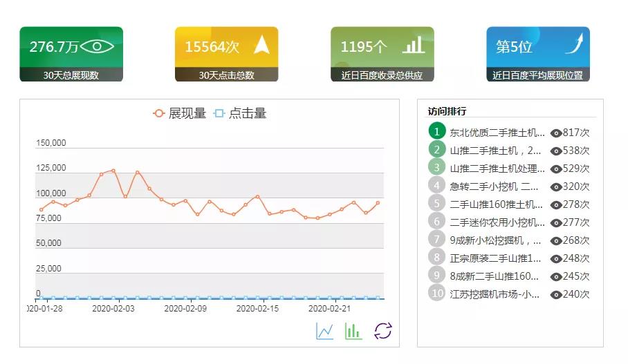Viewport: 628px width, 364px height.
Task: Click eye icon beside 277次
Action: [x=556, y=223]
